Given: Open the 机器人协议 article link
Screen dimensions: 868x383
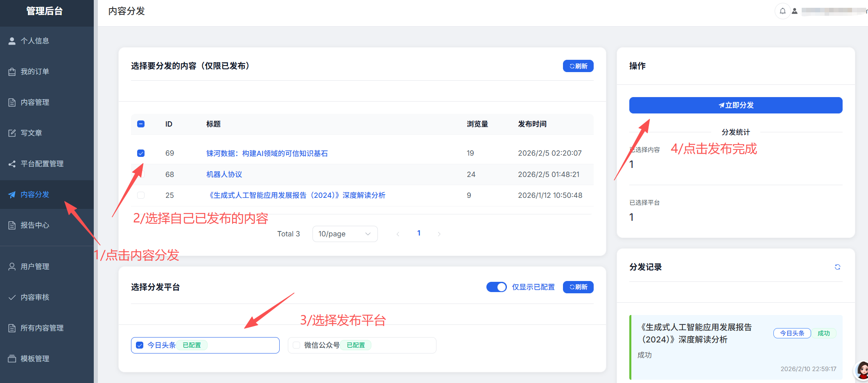Looking at the screenshot, I should pyautogui.click(x=224, y=175).
